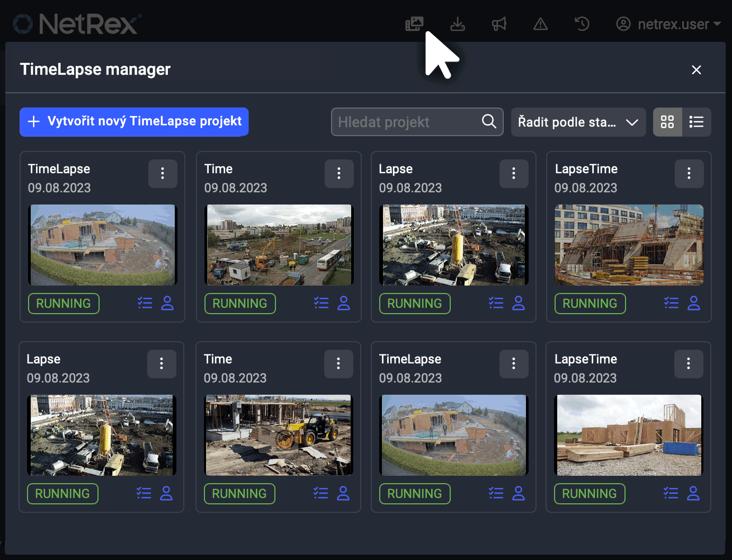The height and width of the screenshot is (560, 732).
Task: Switch to grid view
Action: [667, 122]
